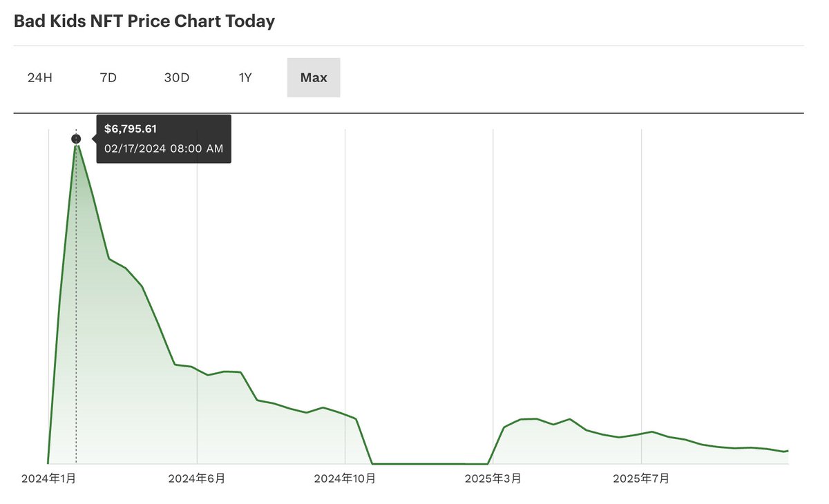Click the 02/17/2024 08:00 AM tooltip date
The image size is (829, 504).
(163, 148)
